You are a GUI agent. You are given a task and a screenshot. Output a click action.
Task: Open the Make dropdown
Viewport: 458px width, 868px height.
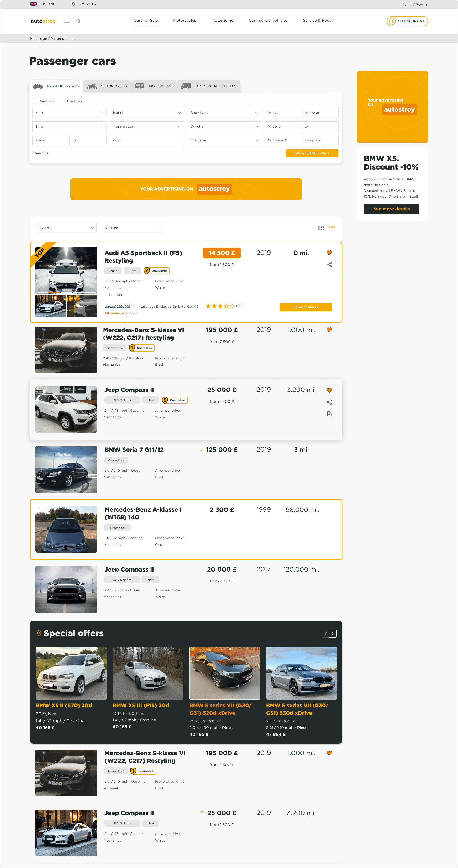(x=69, y=113)
